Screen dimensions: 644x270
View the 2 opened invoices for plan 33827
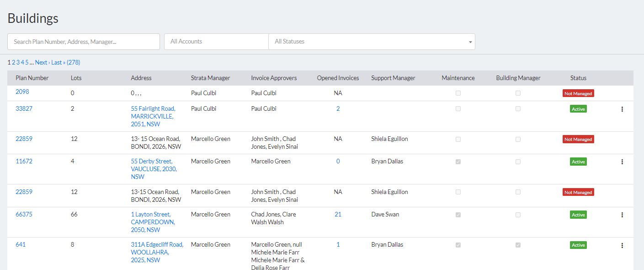point(338,108)
